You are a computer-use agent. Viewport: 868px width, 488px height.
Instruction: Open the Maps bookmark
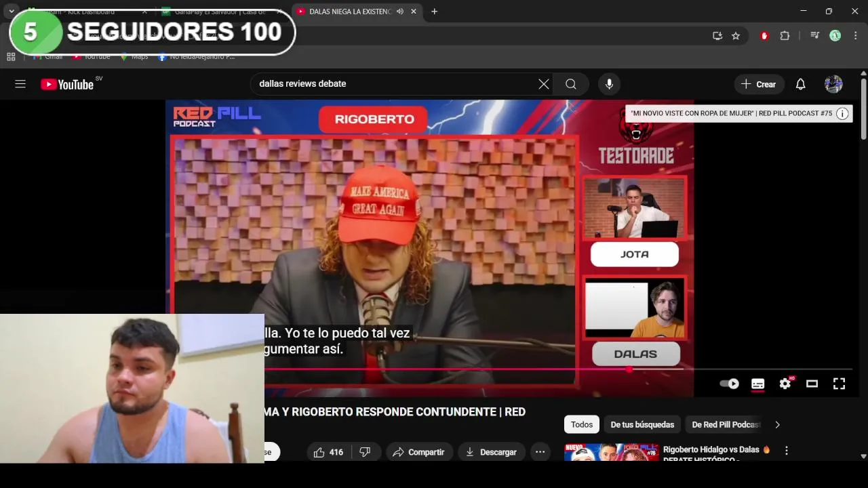tap(134, 57)
